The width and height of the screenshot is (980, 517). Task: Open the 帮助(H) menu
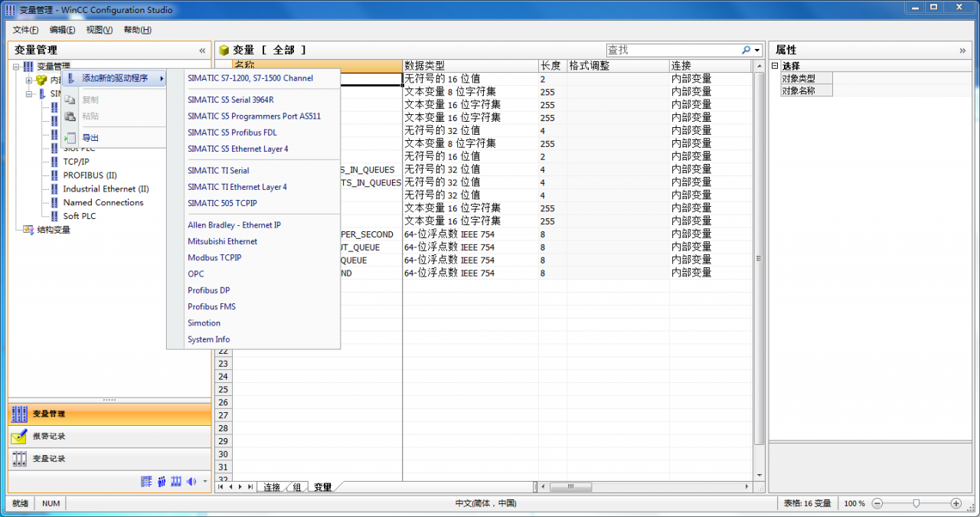tap(138, 30)
